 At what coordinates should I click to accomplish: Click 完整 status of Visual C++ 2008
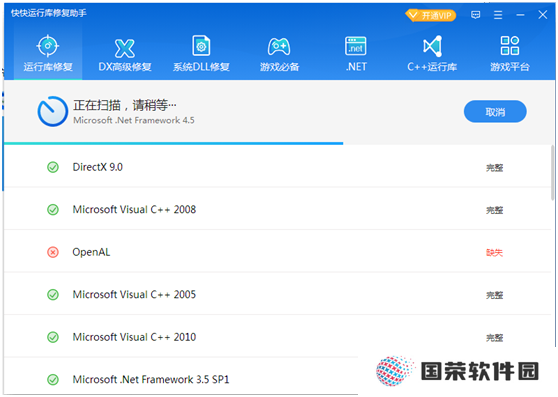[495, 210]
